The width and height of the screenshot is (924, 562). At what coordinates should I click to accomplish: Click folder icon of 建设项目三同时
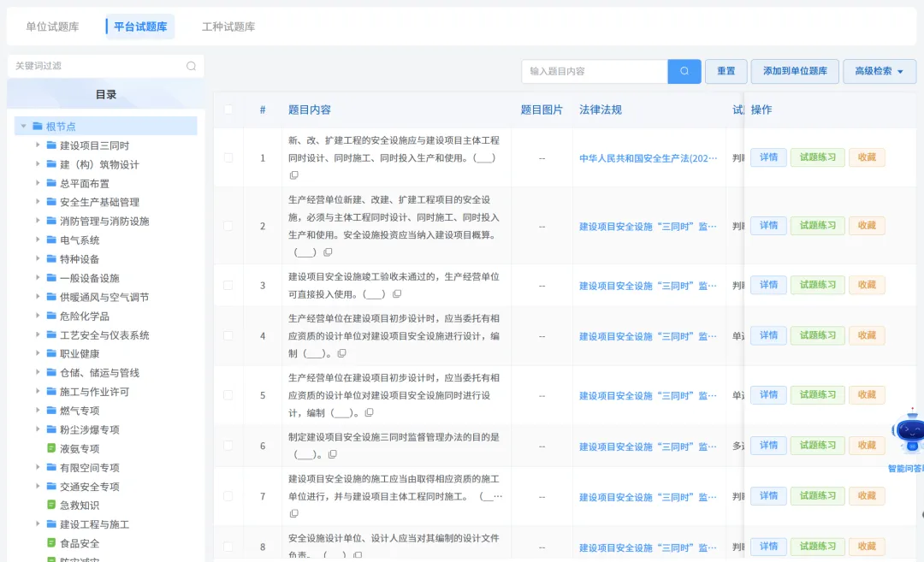click(x=51, y=145)
